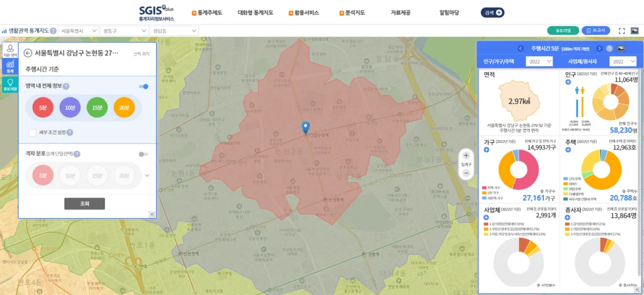The image size is (644, 295).
Task: Expand 인구 details with plus icon
Action: 568,82
